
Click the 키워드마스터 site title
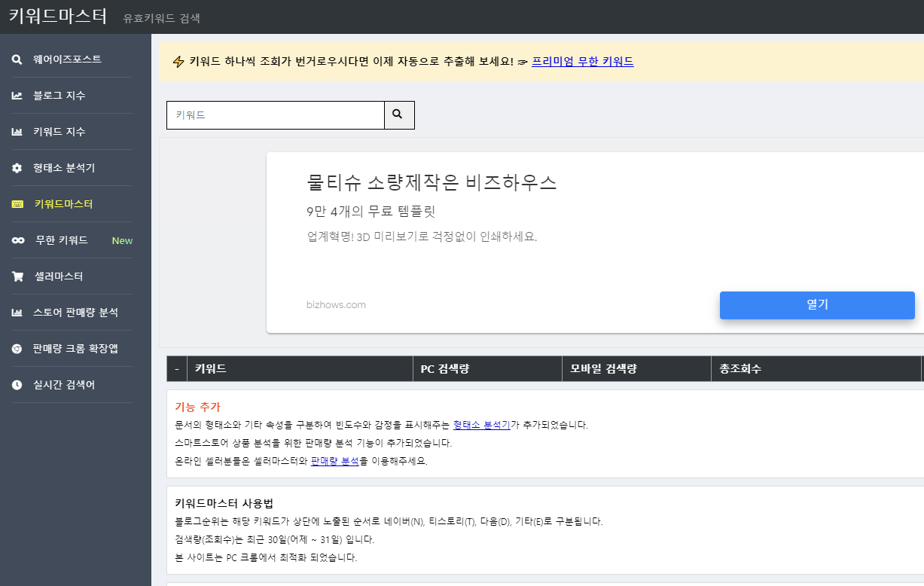coord(58,16)
